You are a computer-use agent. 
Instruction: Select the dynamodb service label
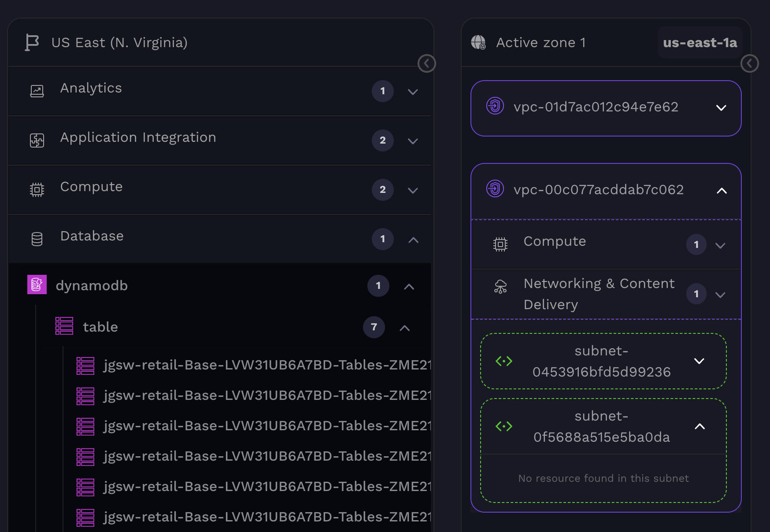click(x=92, y=285)
